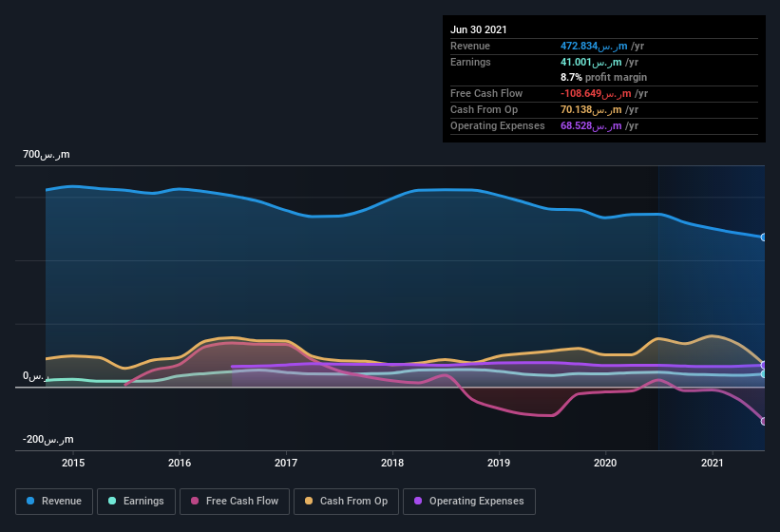Click the Revenue row label in tooltip

point(470,47)
